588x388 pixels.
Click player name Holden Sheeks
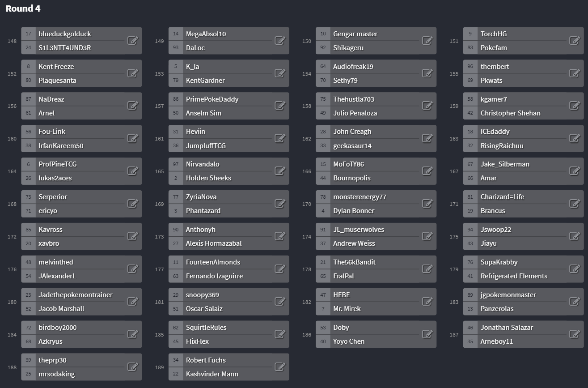(208, 178)
